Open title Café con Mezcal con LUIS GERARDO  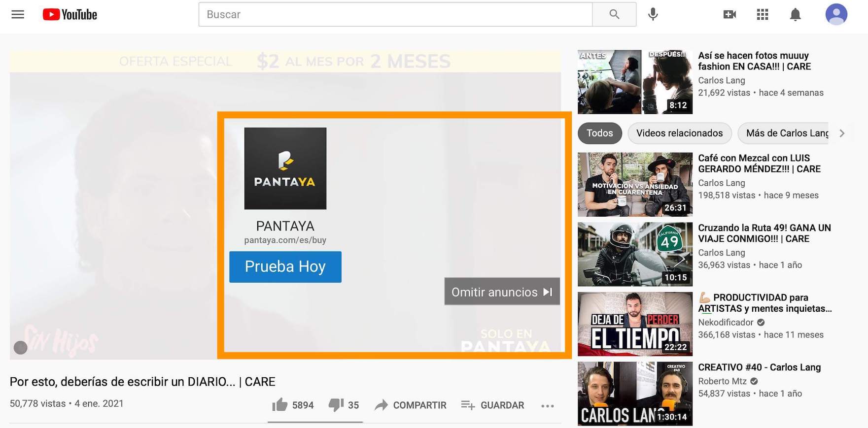click(759, 164)
